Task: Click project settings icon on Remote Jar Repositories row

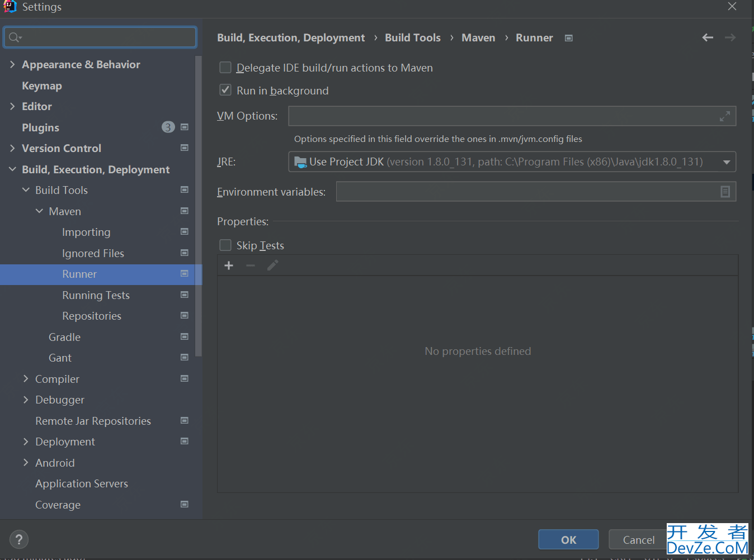Action: pyautogui.click(x=185, y=421)
